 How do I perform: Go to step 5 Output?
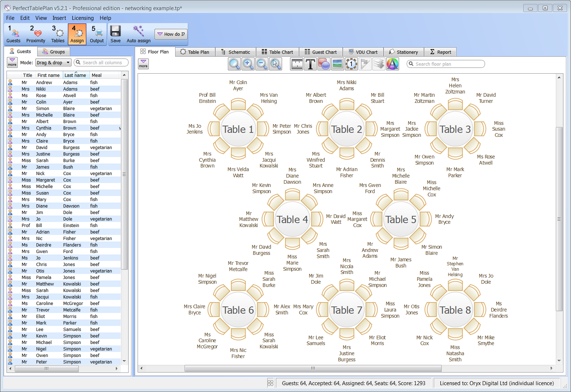point(96,34)
